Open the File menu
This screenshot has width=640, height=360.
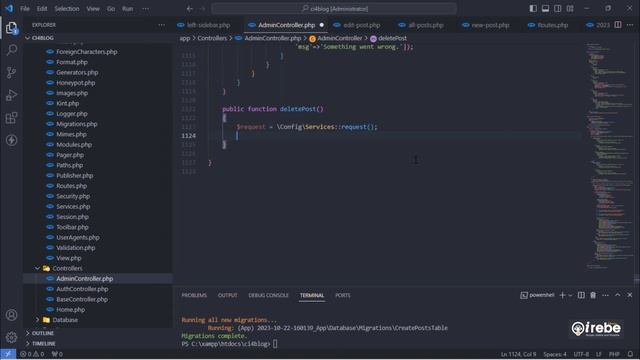(25, 9)
